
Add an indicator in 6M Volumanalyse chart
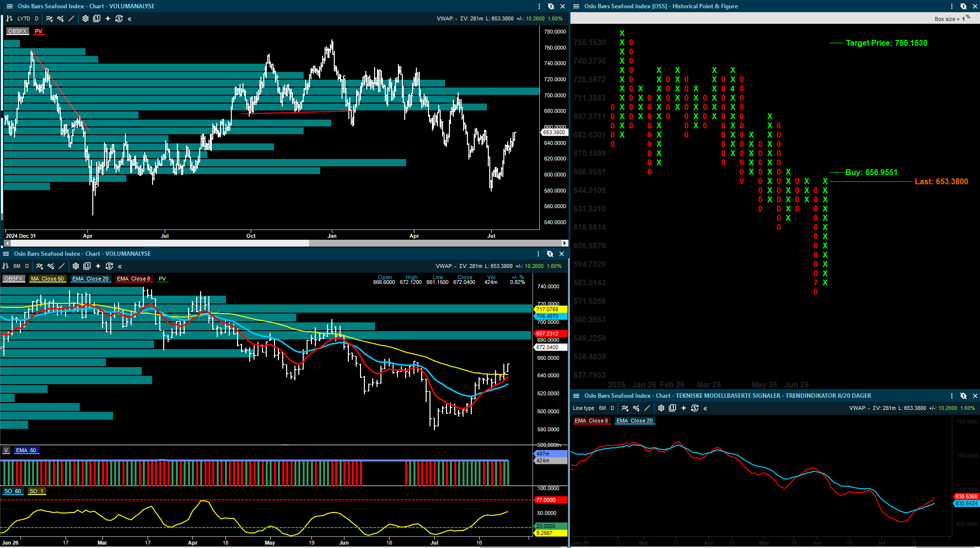39,266
